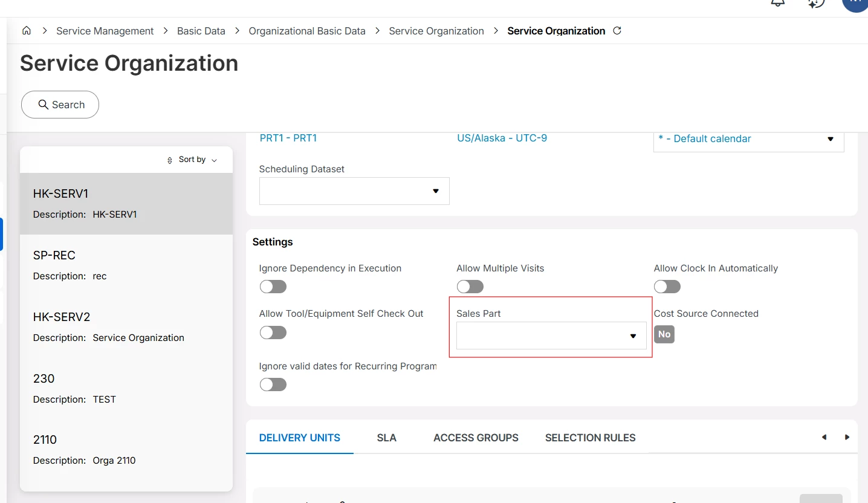This screenshot has width=868, height=503.
Task: Switch to the SLA tab
Action: (x=386, y=438)
